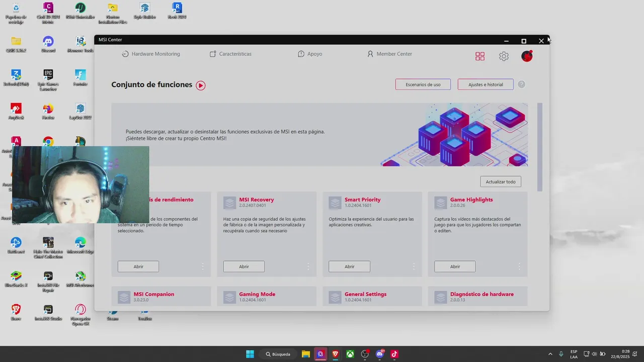The image size is (644, 362).
Task: Click the Ajustes e historial button
Action: [x=486, y=84]
